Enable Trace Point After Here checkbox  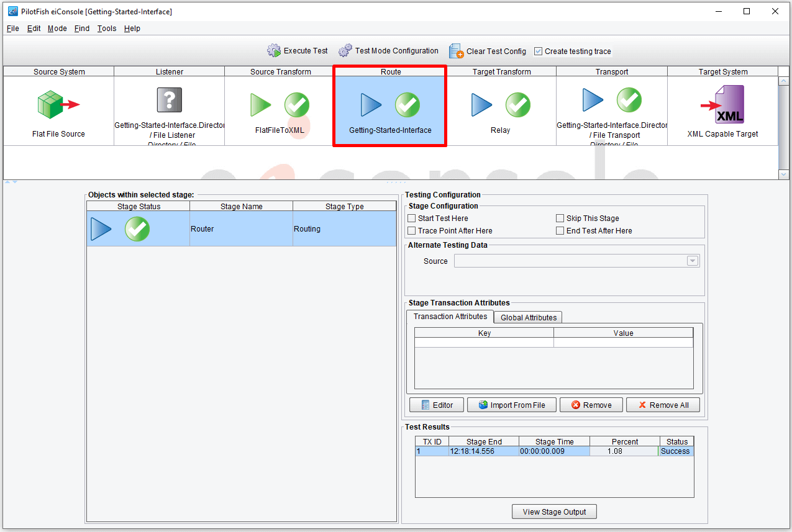click(x=411, y=231)
